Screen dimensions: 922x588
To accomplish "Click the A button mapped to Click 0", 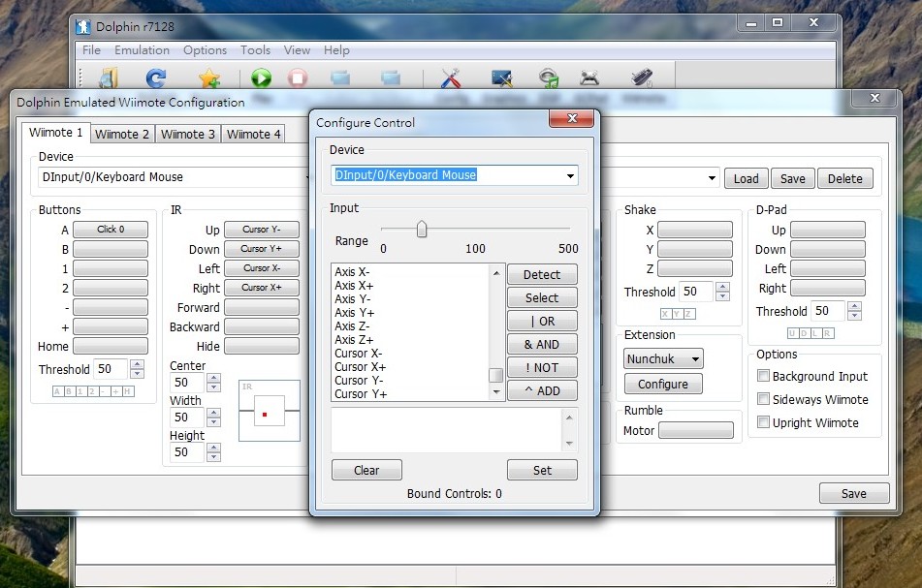I will (x=110, y=229).
